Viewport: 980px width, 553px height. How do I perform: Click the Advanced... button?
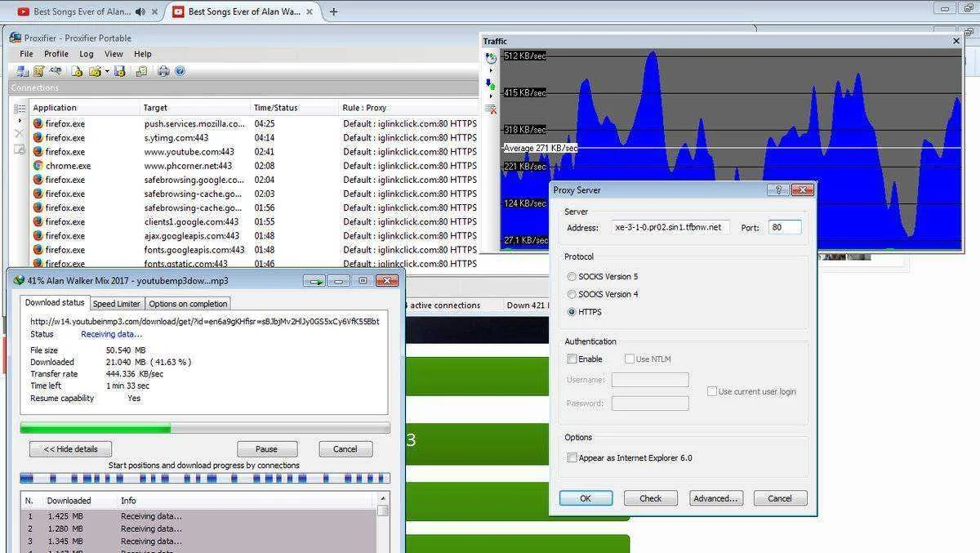pos(715,498)
